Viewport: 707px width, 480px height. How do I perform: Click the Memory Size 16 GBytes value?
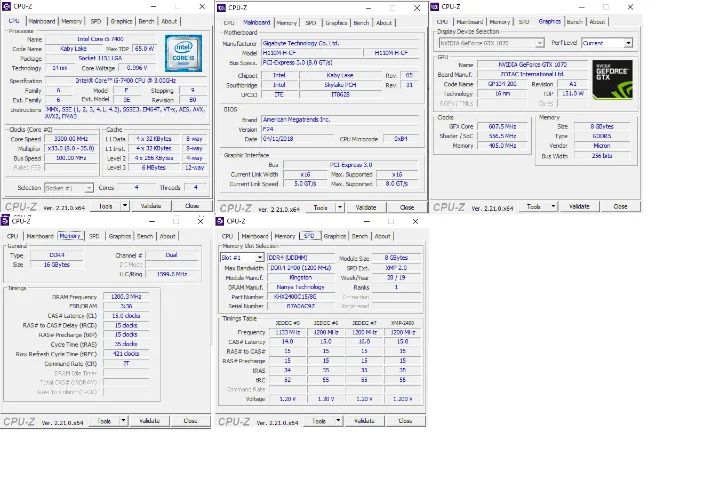(57, 265)
